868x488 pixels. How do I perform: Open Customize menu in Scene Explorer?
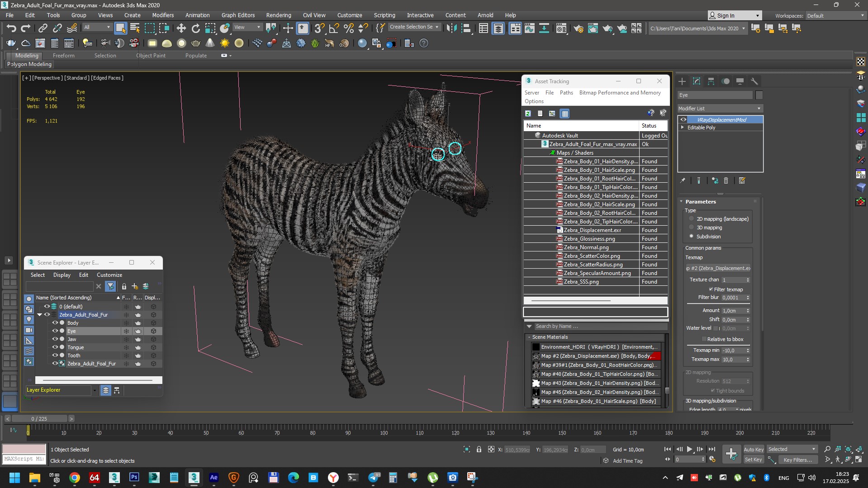109,275
